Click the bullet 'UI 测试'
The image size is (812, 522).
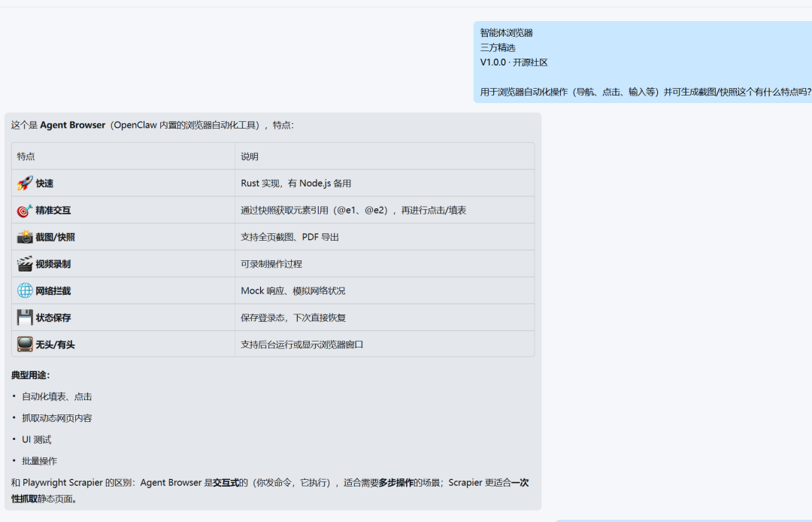pyautogui.click(x=37, y=440)
